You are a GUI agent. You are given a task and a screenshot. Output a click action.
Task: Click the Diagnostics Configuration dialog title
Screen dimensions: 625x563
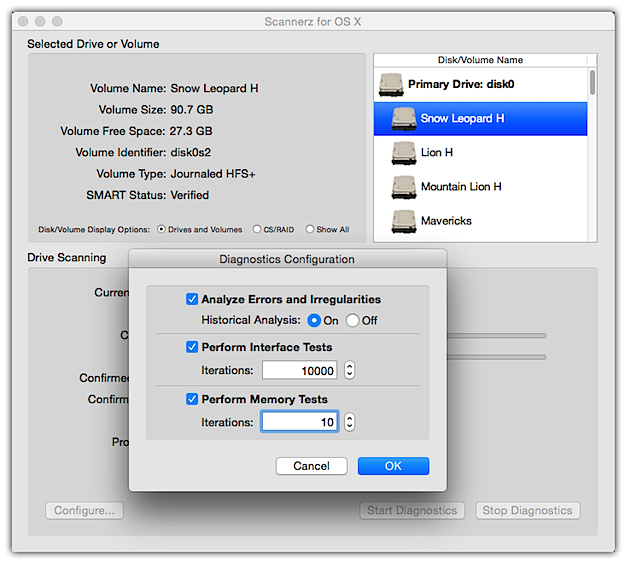(287, 259)
